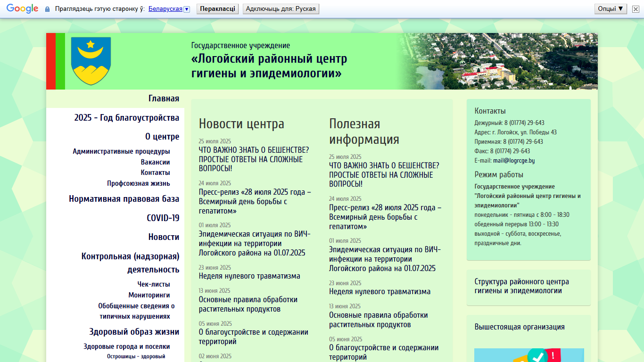
Task: Open the О центре menu item
Action: [162, 137]
